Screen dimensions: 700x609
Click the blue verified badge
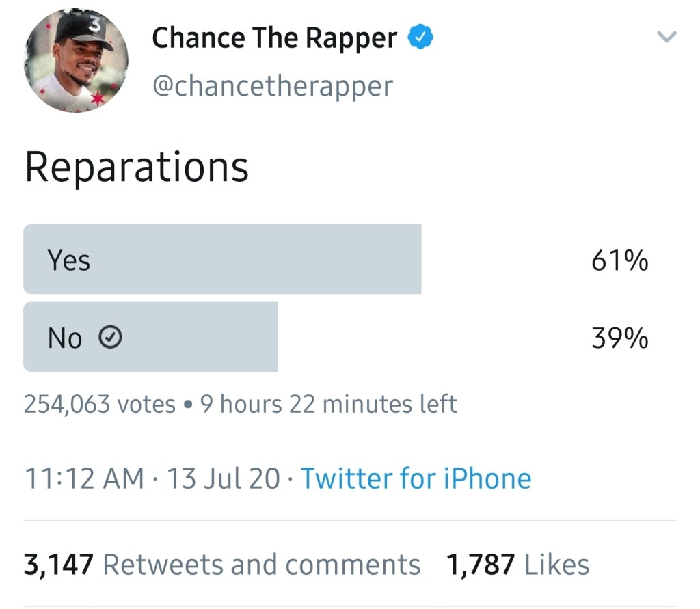(x=420, y=38)
